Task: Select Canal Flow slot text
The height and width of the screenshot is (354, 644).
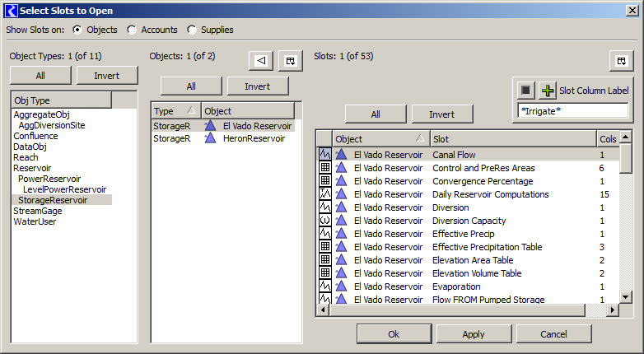Action: click(x=454, y=155)
